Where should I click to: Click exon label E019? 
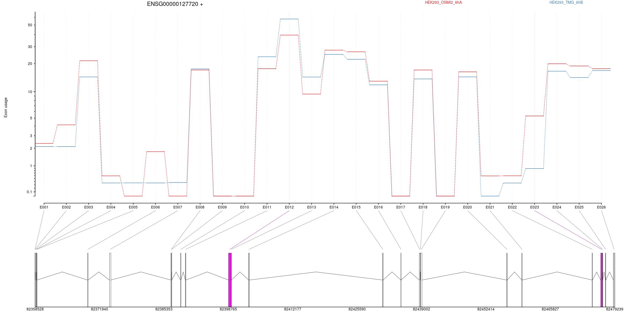click(x=445, y=207)
